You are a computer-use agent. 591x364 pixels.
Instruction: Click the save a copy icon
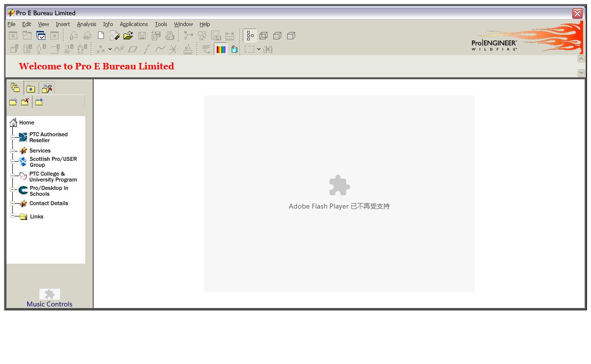click(x=156, y=35)
